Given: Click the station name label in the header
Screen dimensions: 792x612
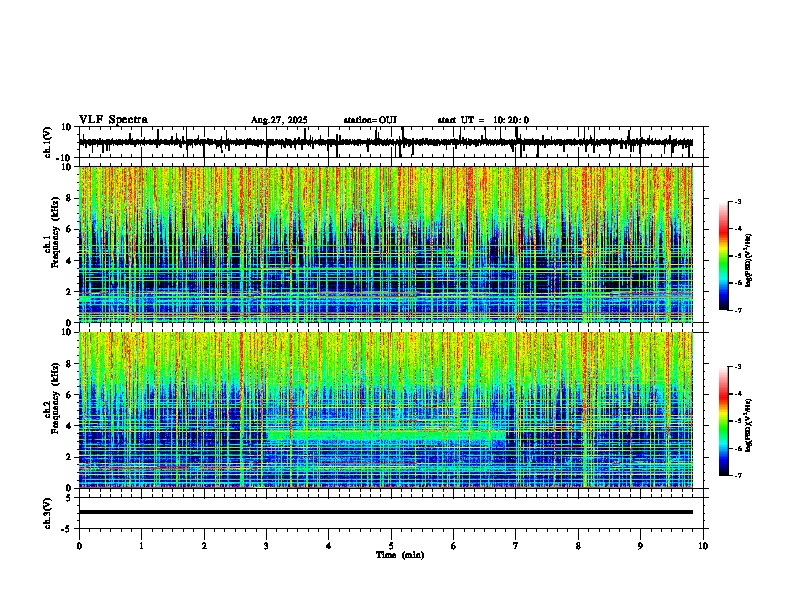Looking at the screenshot, I should pos(370,120).
